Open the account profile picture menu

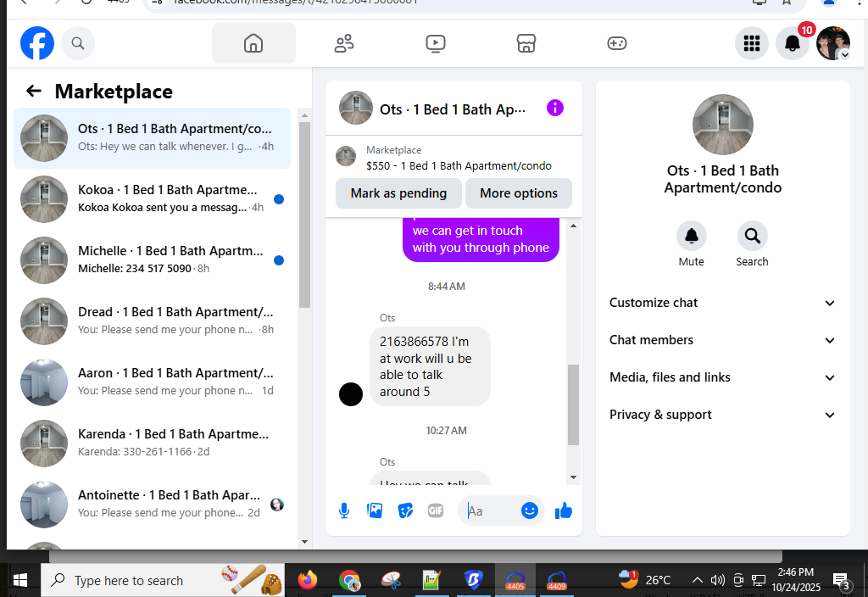833,43
